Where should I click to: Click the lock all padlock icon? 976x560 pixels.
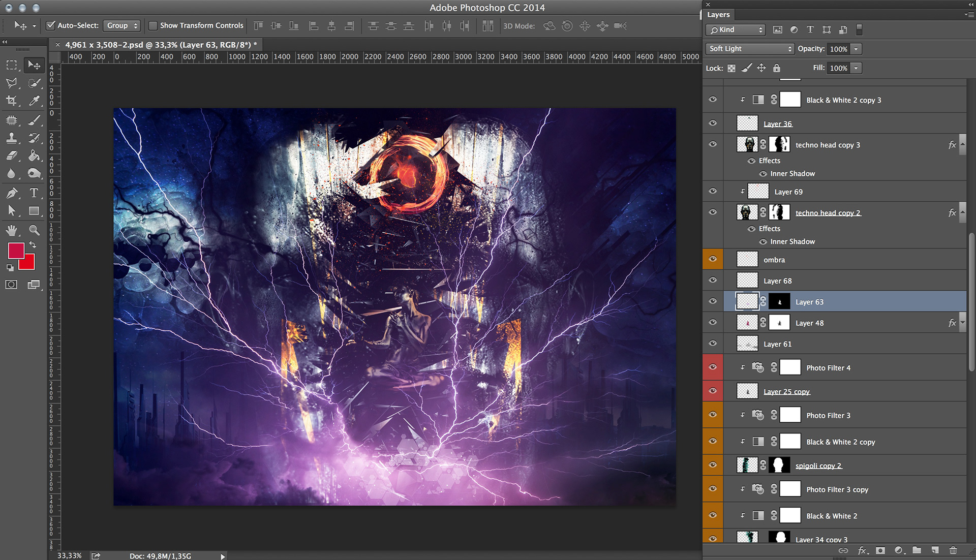[776, 68]
